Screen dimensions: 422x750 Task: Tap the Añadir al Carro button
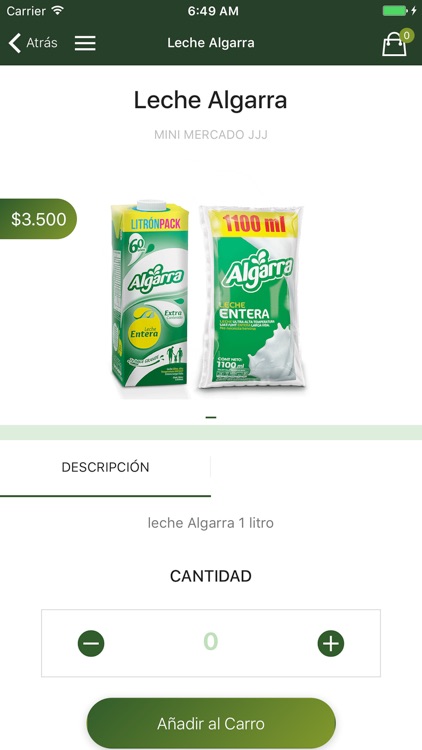pos(211,723)
